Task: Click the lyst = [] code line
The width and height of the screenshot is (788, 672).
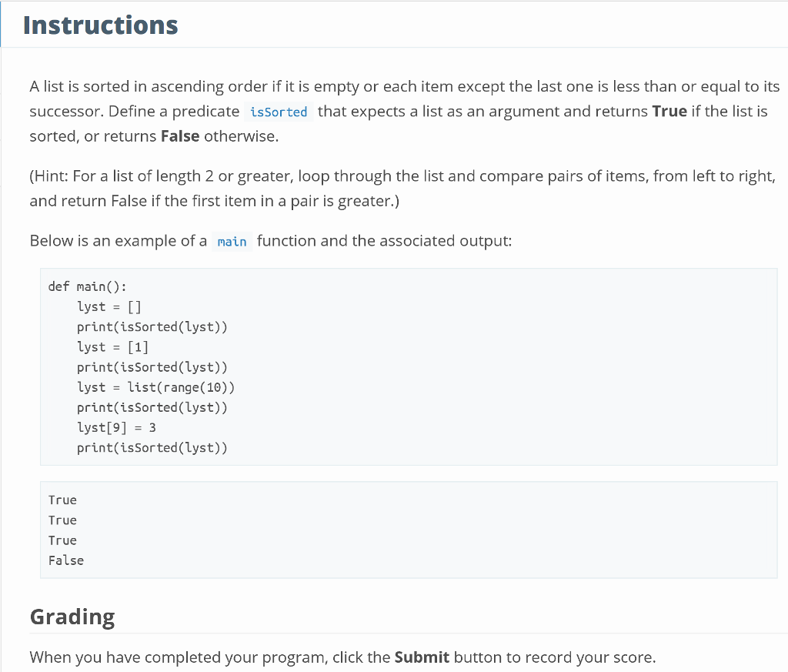Action: (x=109, y=306)
